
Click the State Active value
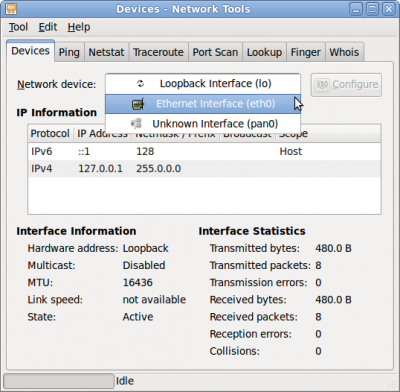tap(138, 317)
